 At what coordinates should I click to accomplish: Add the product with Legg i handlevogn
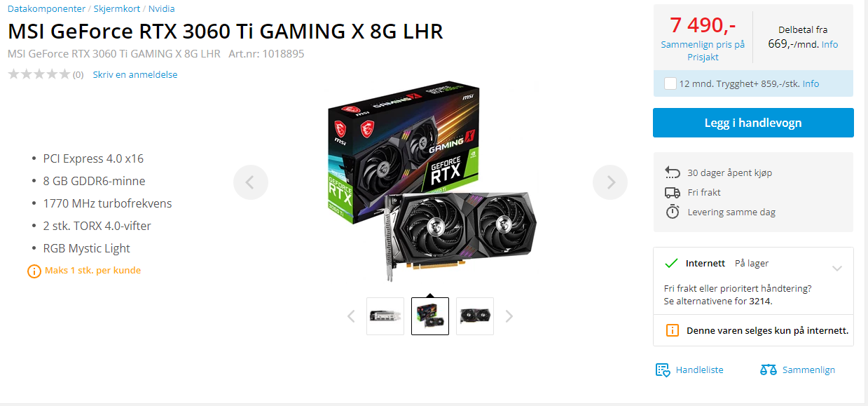click(x=753, y=123)
